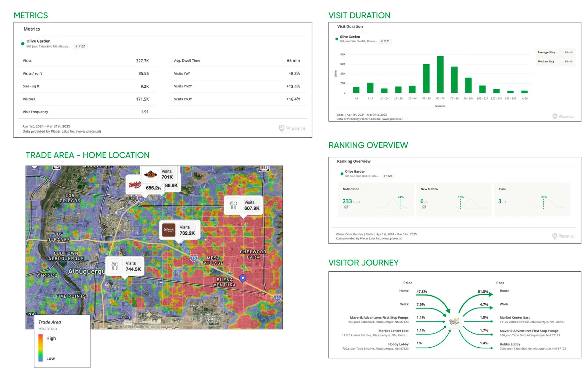Click the Average Stay 65 min entry
588x372 pixels.
coord(555,53)
